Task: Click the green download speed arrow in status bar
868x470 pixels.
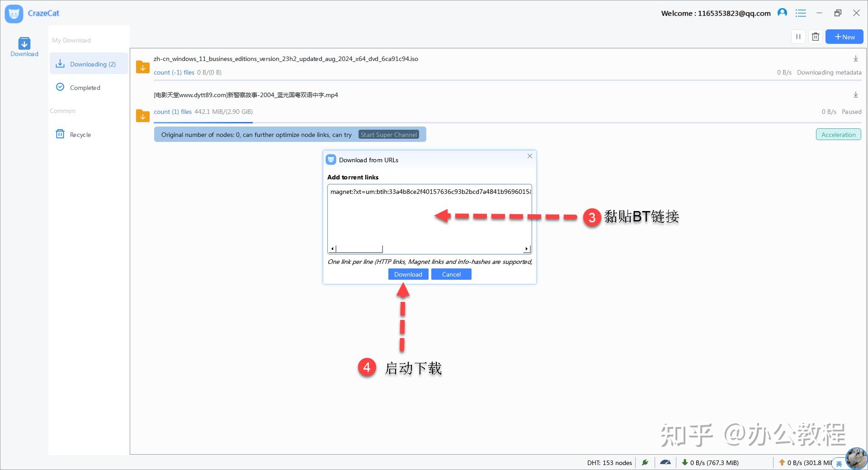Action: click(x=685, y=462)
